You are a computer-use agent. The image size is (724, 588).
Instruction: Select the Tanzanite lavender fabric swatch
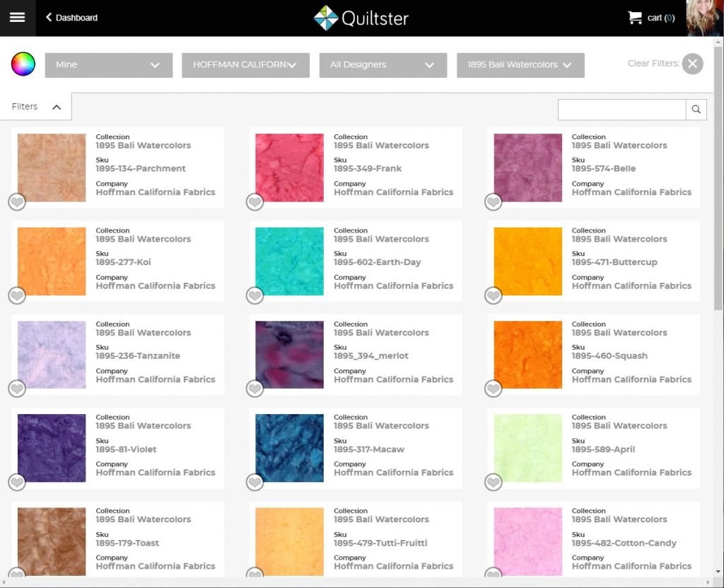52,355
